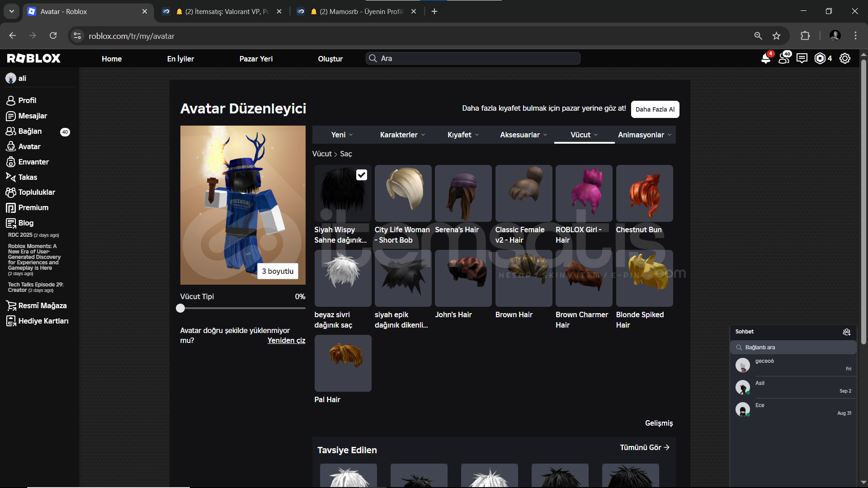Open Chrome profile avatar
The height and width of the screenshot is (488, 868).
[835, 36]
